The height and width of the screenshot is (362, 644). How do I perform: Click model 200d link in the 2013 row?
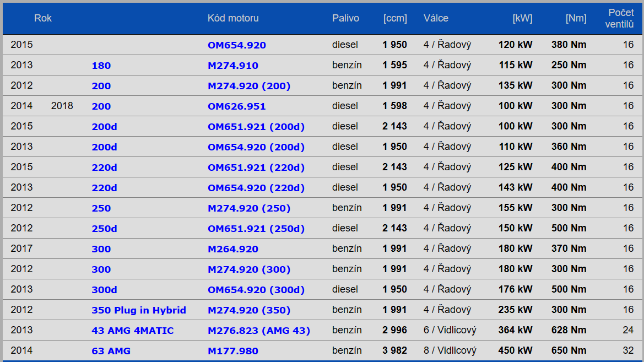[x=104, y=147]
